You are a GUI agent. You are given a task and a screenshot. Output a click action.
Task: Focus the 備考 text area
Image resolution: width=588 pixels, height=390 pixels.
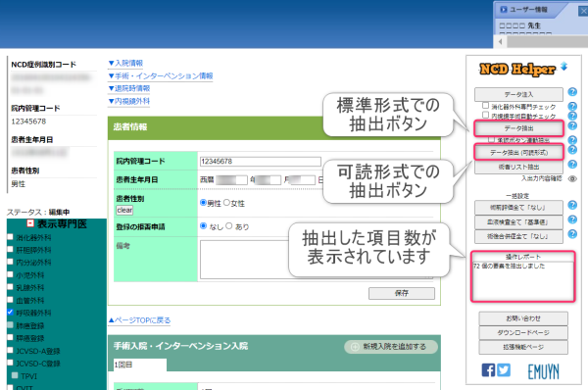(x=317, y=260)
